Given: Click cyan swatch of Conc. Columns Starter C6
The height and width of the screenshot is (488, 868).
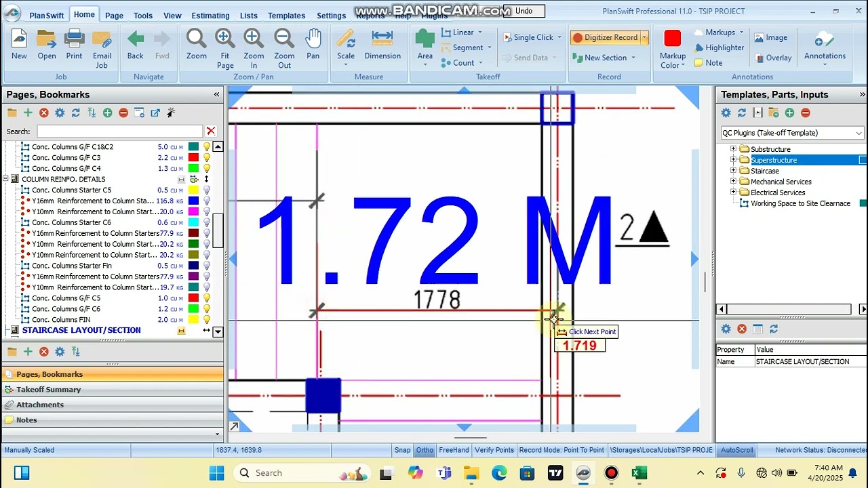Looking at the screenshot, I should point(193,222).
